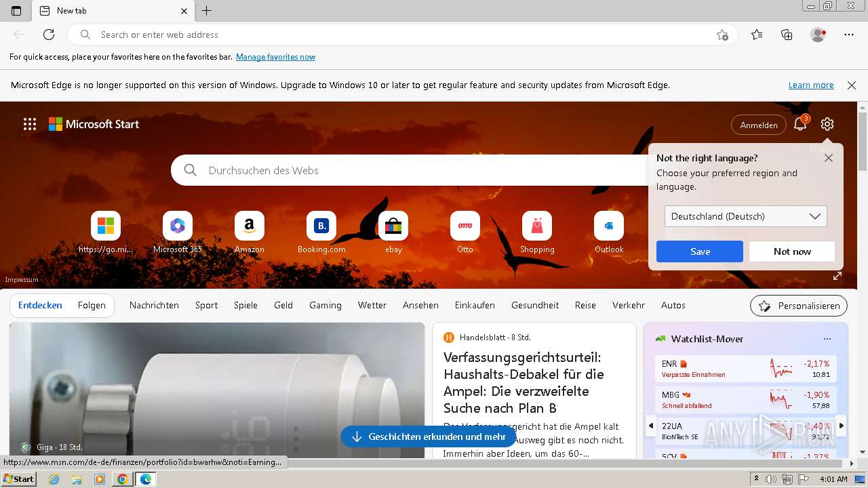Screen dimensions: 868x488
Task: Open the Impressum link
Action: pyautogui.click(x=22, y=280)
